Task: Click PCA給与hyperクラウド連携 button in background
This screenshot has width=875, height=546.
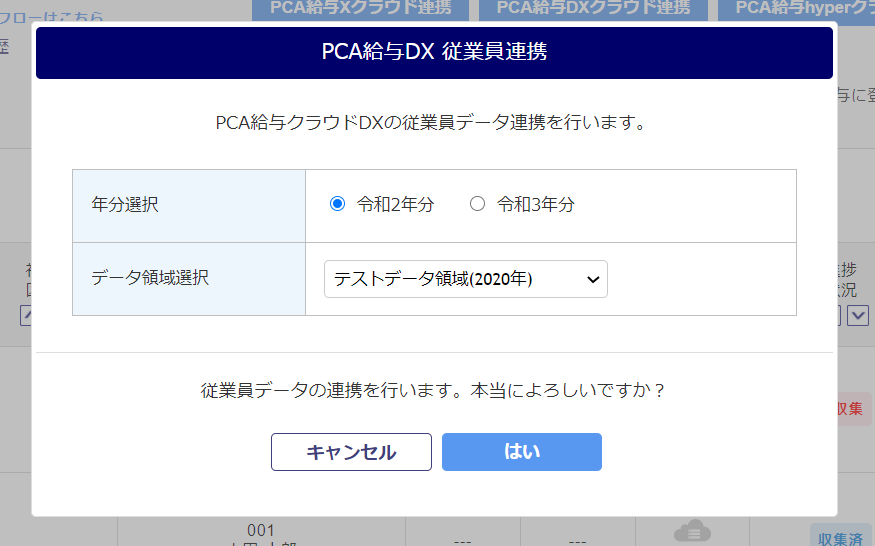Action: point(798,9)
